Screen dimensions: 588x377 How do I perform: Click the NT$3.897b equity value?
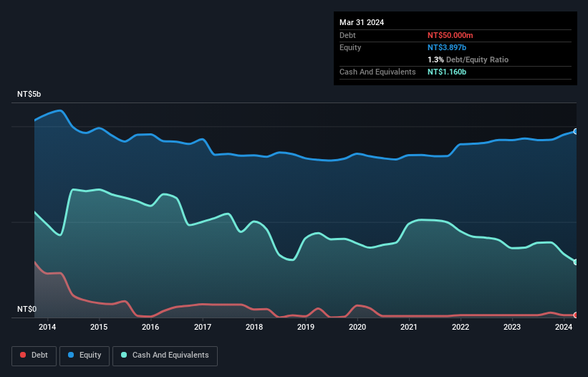pyautogui.click(x=447, y=47)
